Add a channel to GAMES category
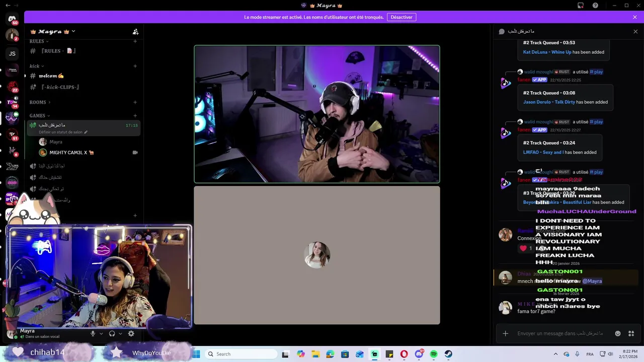This screenshot has height=362, width=644. 135,116
